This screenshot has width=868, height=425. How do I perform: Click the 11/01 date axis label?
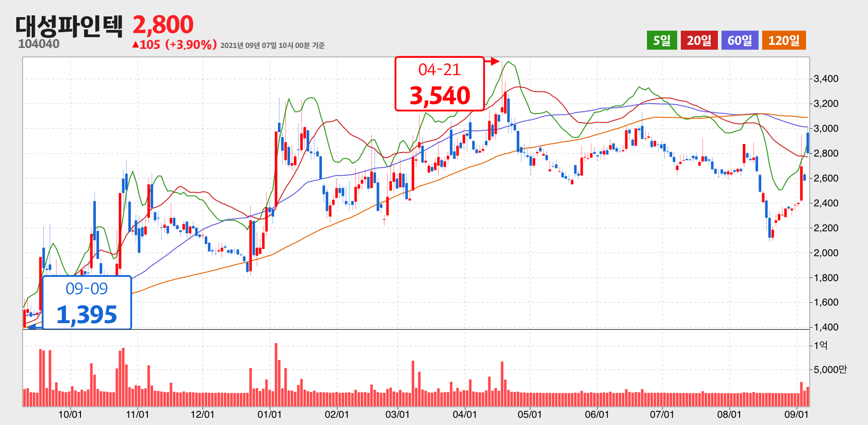tap(137, 415)
